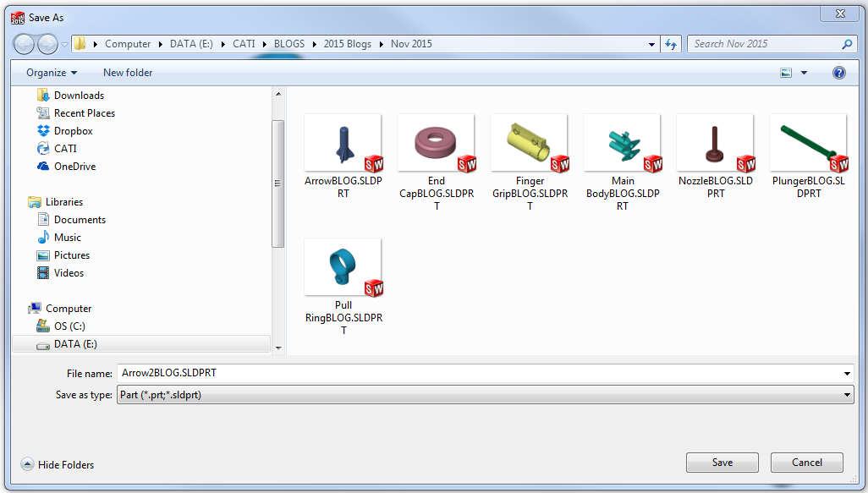The width and height of the screenshot is (868, 493).
Task: Open the Organize menu
Action: pyautogui.click(x=51, y=73)
